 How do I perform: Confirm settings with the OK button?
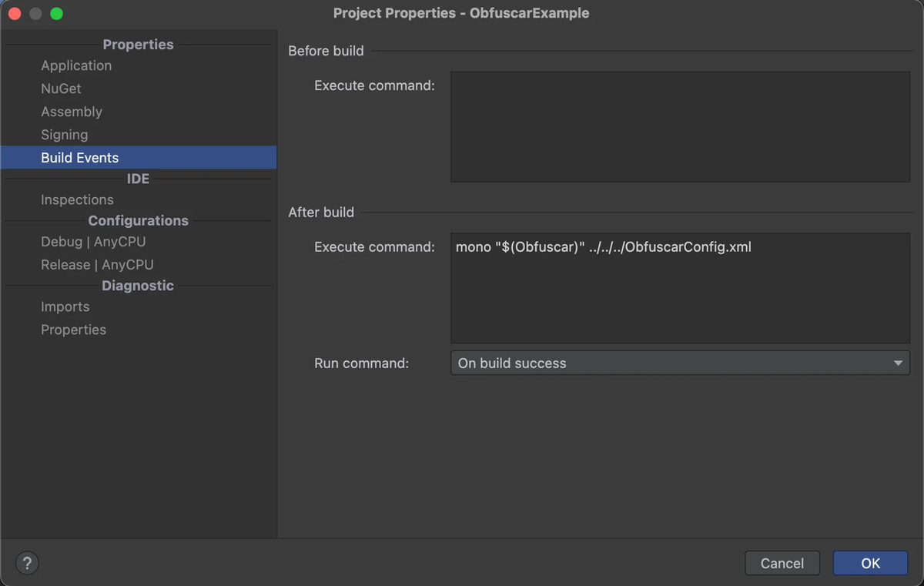870,563
